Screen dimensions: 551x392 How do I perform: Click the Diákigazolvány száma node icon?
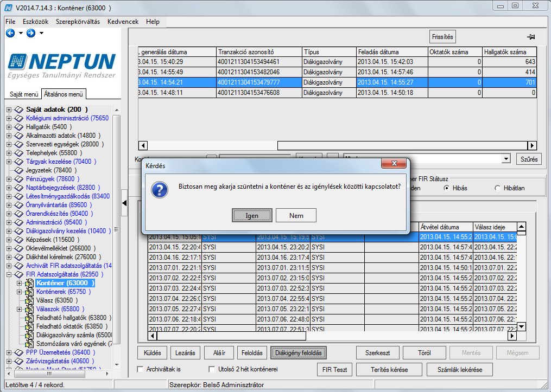[x=29, y=335]
